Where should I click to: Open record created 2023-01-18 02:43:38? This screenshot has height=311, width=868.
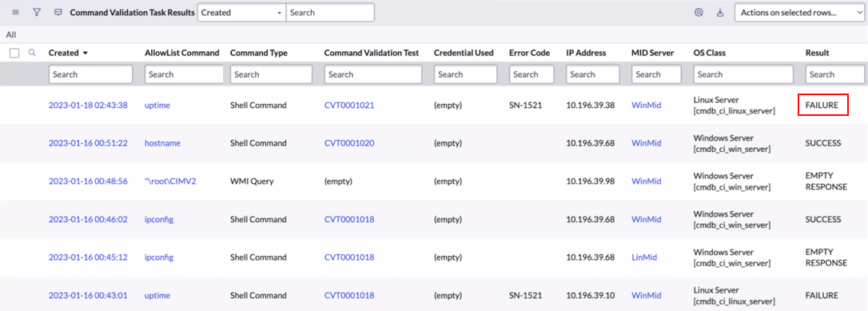88,106
